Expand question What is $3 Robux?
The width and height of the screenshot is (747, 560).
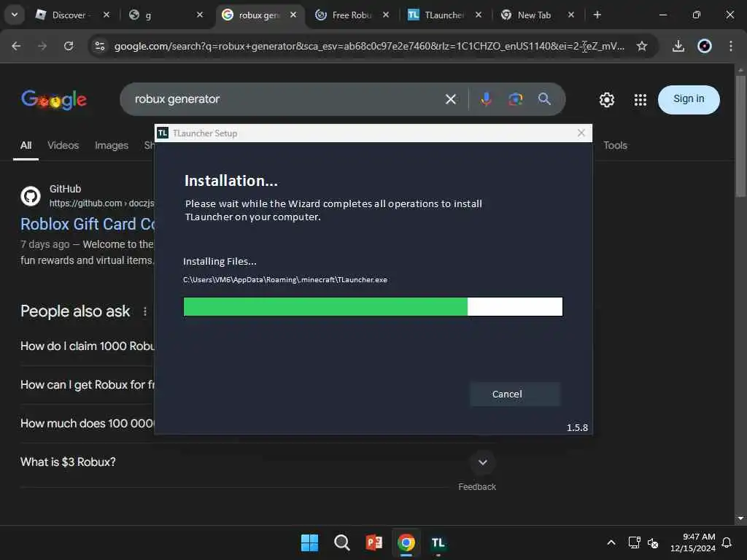(258, 462)
